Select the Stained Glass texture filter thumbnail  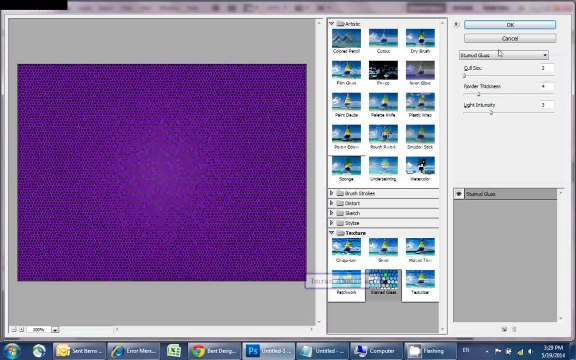point(383,279)
